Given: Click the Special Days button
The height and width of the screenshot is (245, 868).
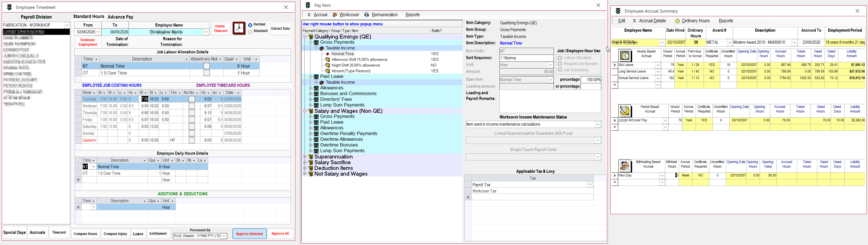Looking at the screenshot, I should point(15,232).
